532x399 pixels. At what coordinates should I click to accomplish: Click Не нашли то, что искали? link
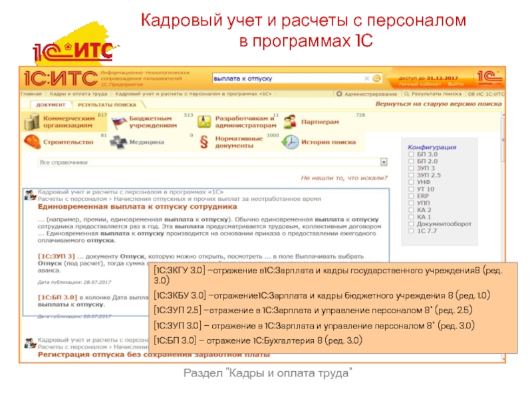pyautogui.click(x=344, y=178)
